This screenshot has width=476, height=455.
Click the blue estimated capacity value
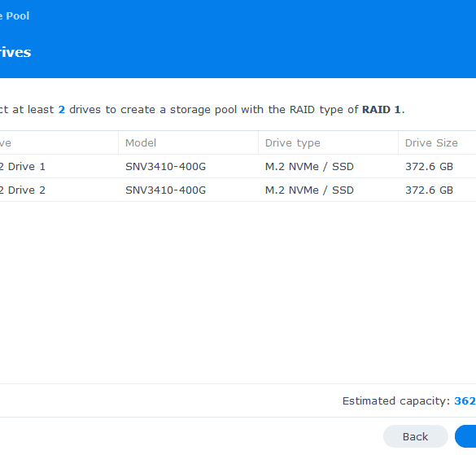pyautogui.click(x=465, y=401)
